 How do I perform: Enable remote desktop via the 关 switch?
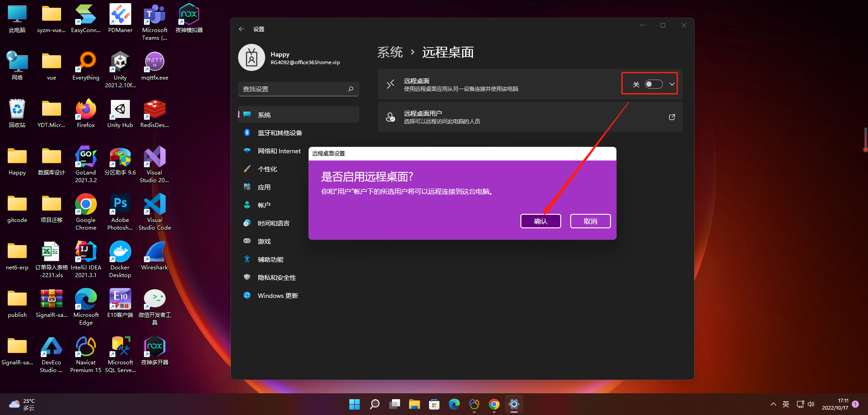pos(653,84)
